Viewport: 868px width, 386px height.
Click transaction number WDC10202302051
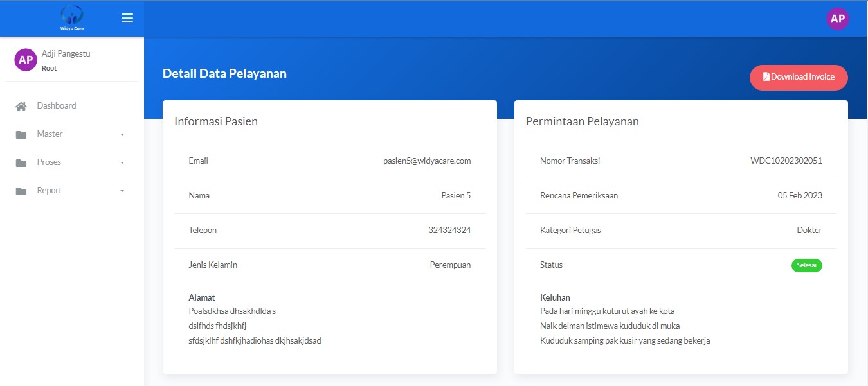[x=786, y=161]
